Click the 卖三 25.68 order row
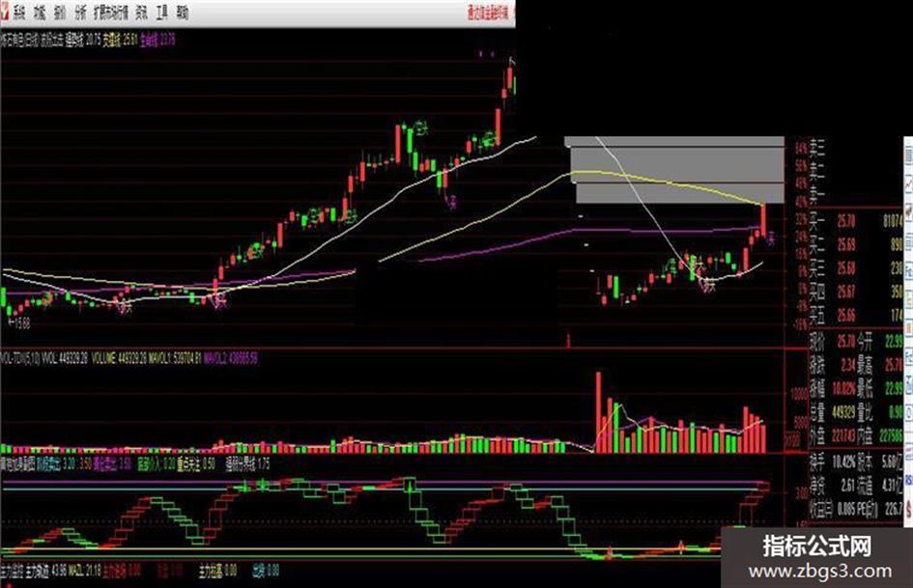Image resolution: width=913 pixels, height=588 pixels. [x=856, y=268]
